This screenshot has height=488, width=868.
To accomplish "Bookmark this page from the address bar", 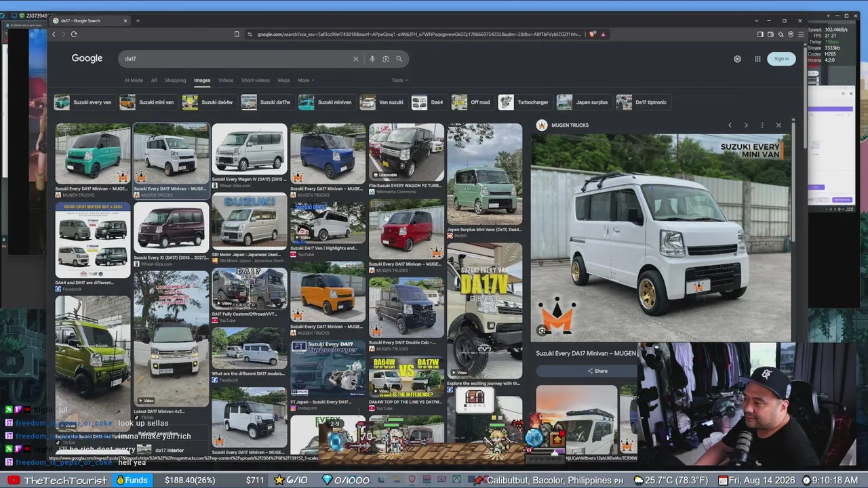I will [237, 34].
